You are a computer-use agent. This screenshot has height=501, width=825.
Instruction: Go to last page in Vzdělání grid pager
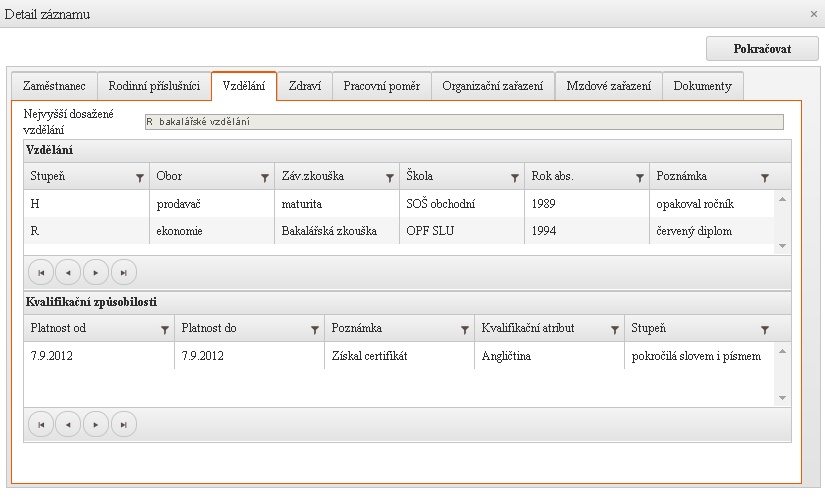point(123,272)
